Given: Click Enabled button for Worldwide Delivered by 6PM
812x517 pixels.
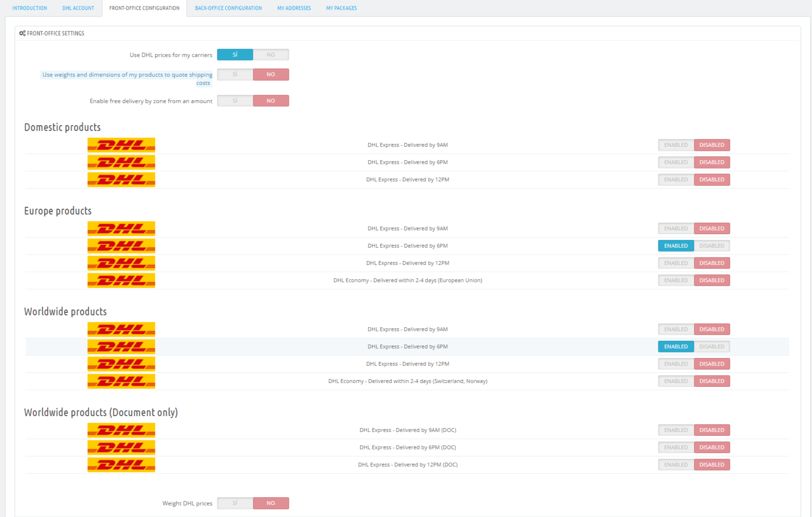Looking at the screenshot, I should (x=676, y=347).
